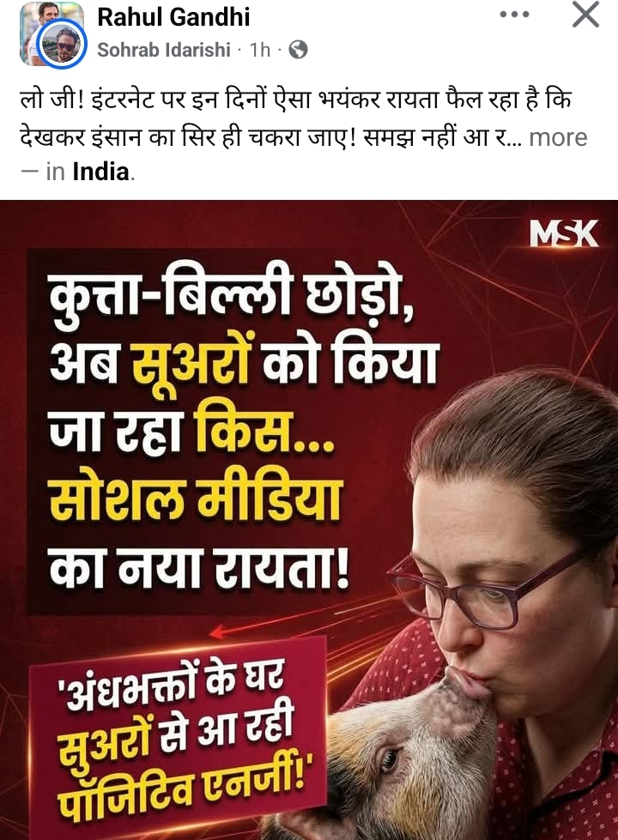Image resolution: width=618 pixels, height=840 pixels.
Task: Click the 1h post timestamp
Action: point(260,50)
